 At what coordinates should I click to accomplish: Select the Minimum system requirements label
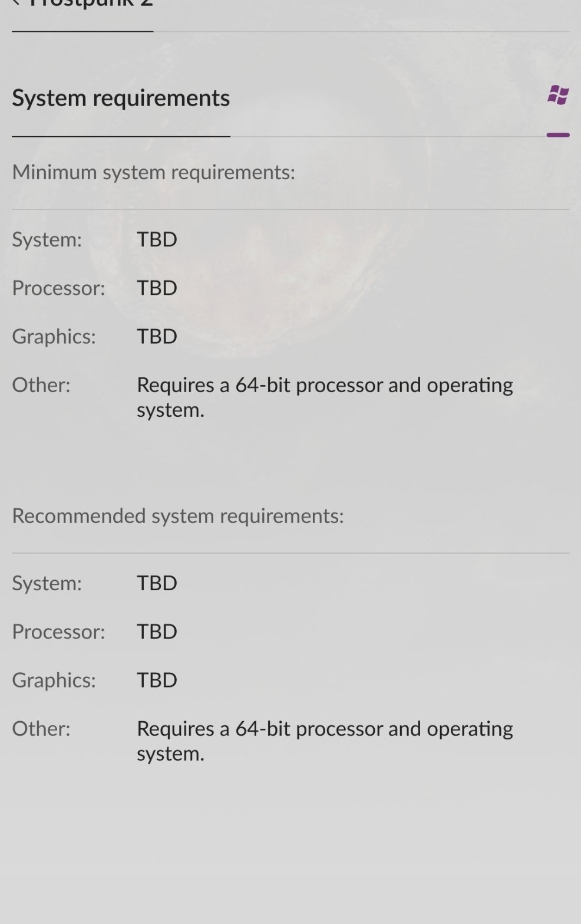pyautogui.click(x=153, y=172)
